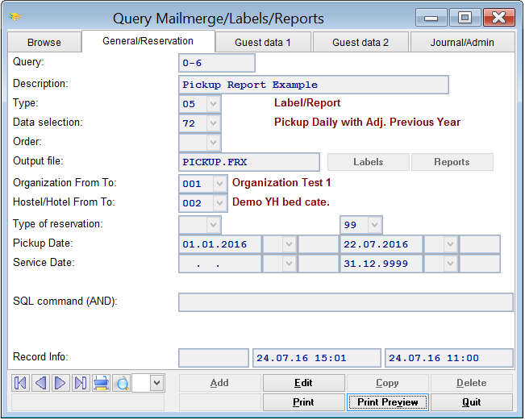
Task: Maximize the Query Mailmerge window
Action: (x=465, y=18)
